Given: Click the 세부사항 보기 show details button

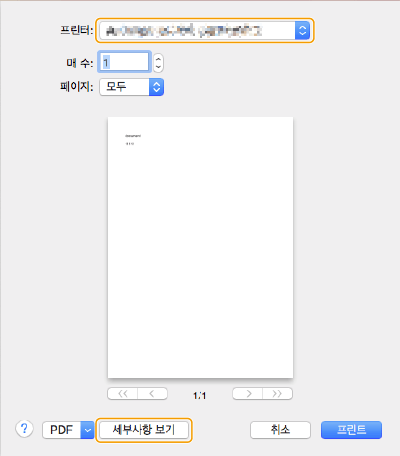Looking at the screenshot, I should pyautogui.click(x=144, y=430).
